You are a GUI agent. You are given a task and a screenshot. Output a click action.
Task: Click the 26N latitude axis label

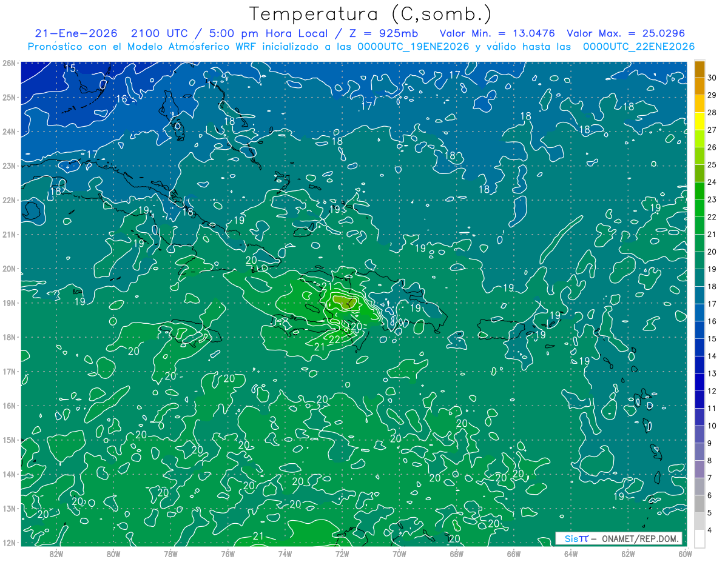point(9,63)
